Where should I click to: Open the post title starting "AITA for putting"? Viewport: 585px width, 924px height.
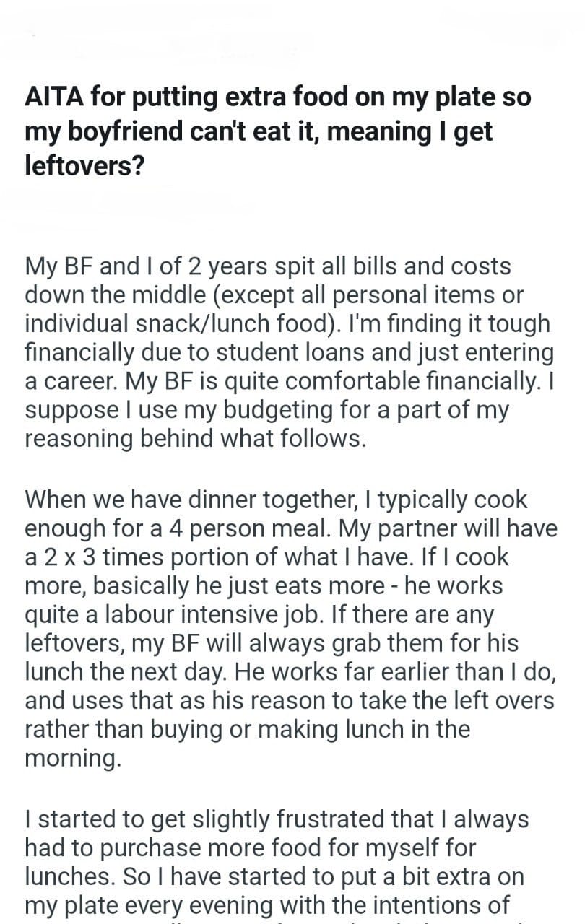pyautogui.click(x=278, y=97)
